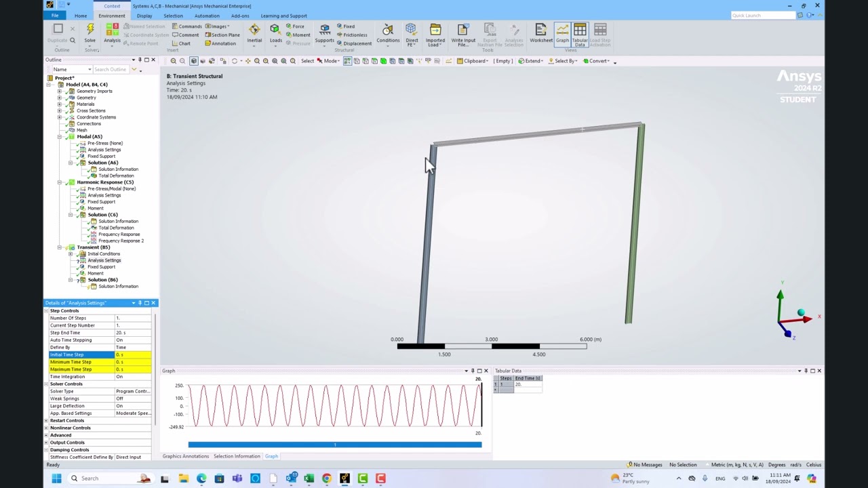Select Frequency Response 2 result
The width and height of the screenshot is (868, 488).
coord(121,241)
